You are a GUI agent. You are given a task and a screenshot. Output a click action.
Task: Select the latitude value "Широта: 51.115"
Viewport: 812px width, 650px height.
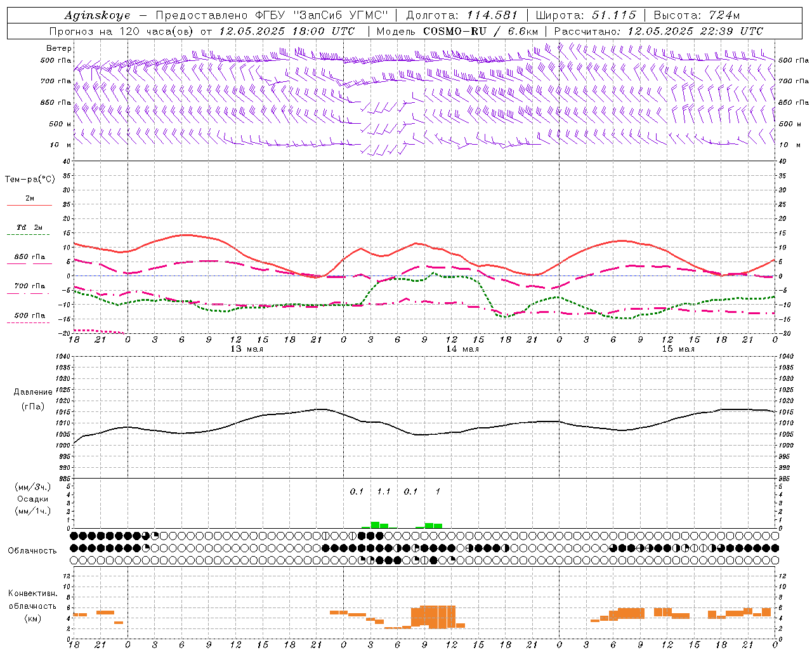pos(586,15)
